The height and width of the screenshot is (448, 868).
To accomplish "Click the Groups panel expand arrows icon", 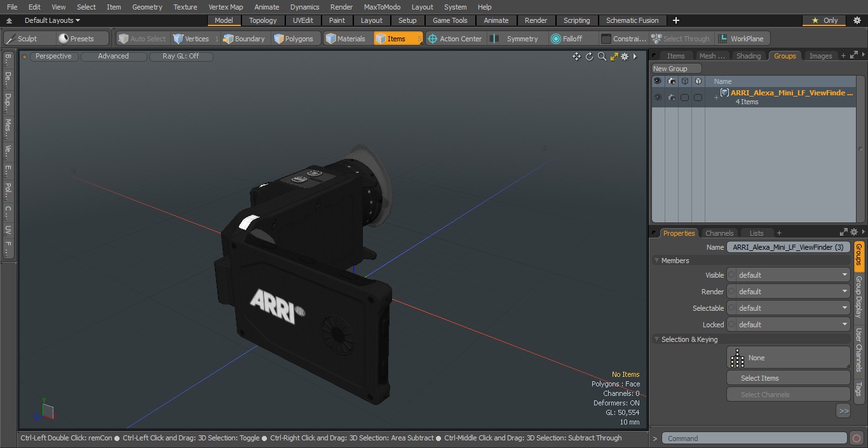I will (x=854, y=56).
